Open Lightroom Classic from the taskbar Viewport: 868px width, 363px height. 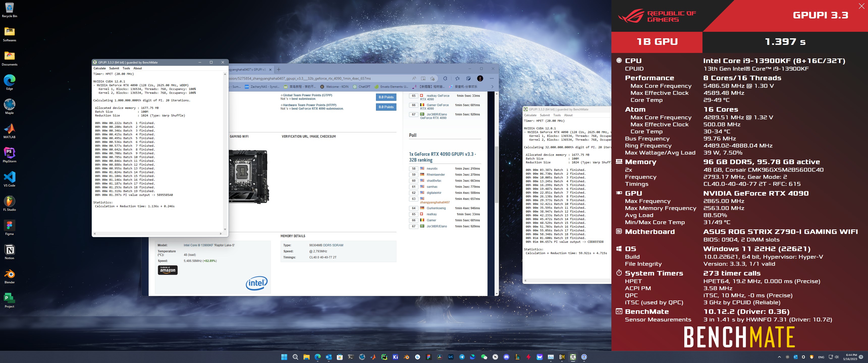coord(450,357)
